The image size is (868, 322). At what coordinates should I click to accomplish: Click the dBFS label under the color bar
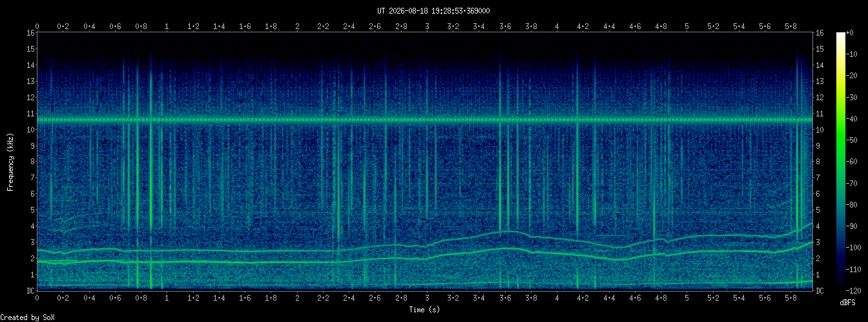click(x=847, y=303)
